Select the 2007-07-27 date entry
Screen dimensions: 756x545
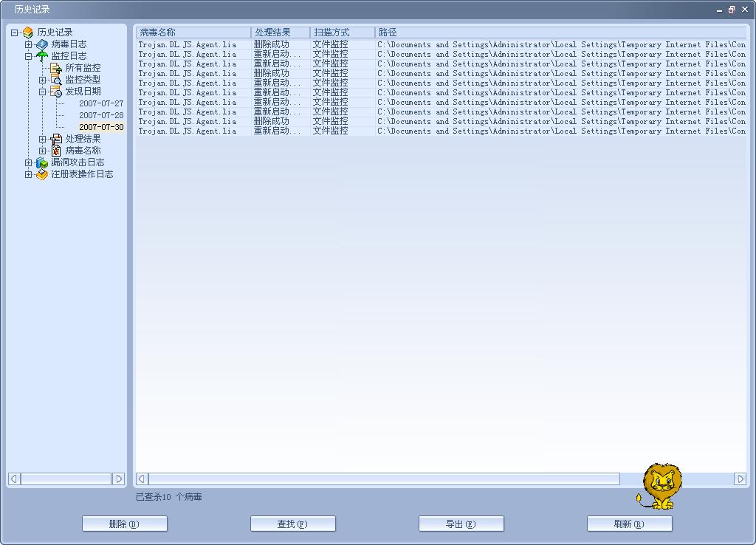(101, 103)
